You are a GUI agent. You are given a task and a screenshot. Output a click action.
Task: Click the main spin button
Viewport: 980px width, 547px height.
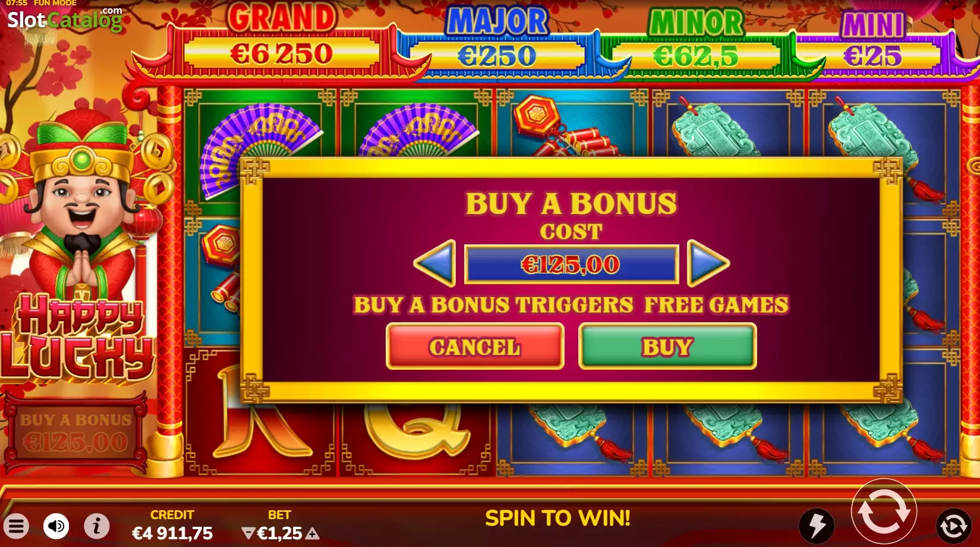coord(884,511)
